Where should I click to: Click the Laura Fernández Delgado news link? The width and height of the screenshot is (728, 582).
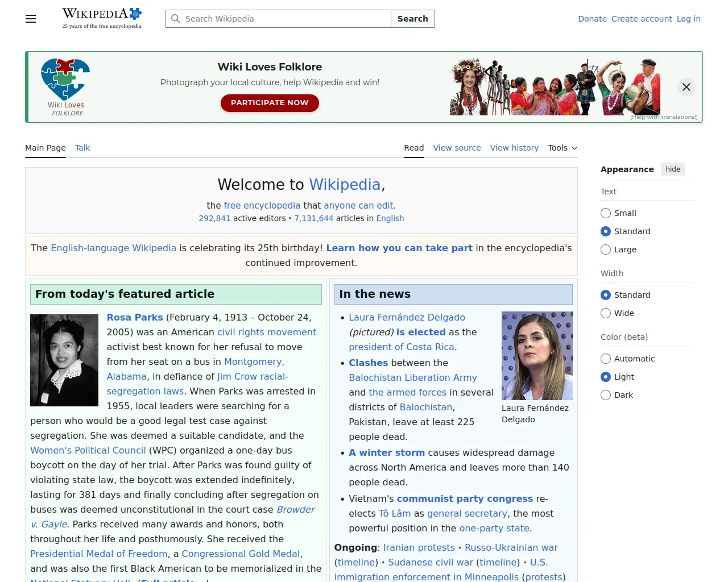407,317
